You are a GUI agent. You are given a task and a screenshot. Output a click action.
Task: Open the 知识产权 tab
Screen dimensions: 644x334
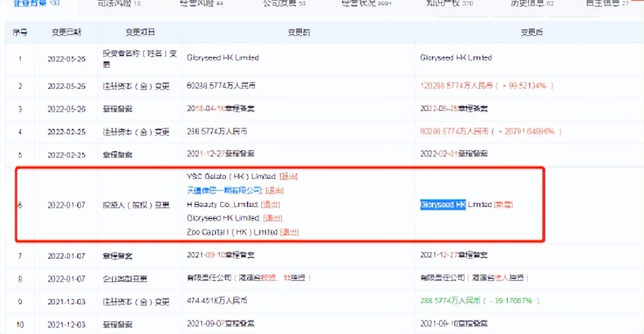[x=449, y=4]
